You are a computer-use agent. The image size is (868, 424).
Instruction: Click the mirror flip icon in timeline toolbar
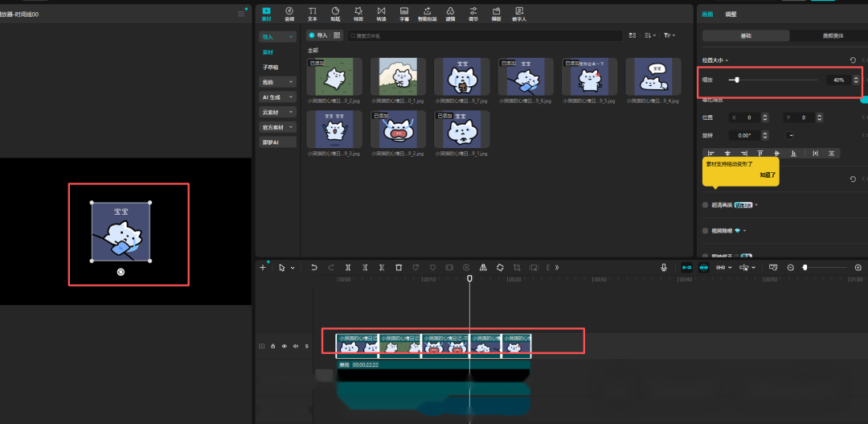[483, 267]
